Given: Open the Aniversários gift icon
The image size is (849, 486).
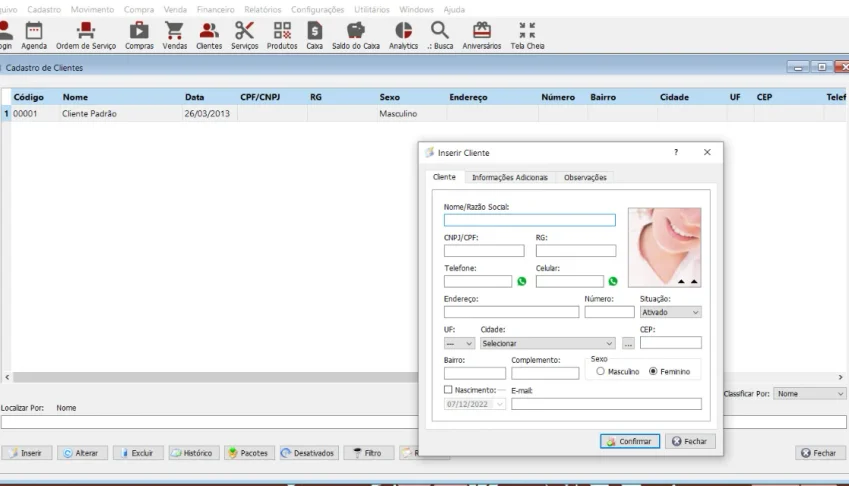Looking at the screenshot, I should click(x=482, y=31).
